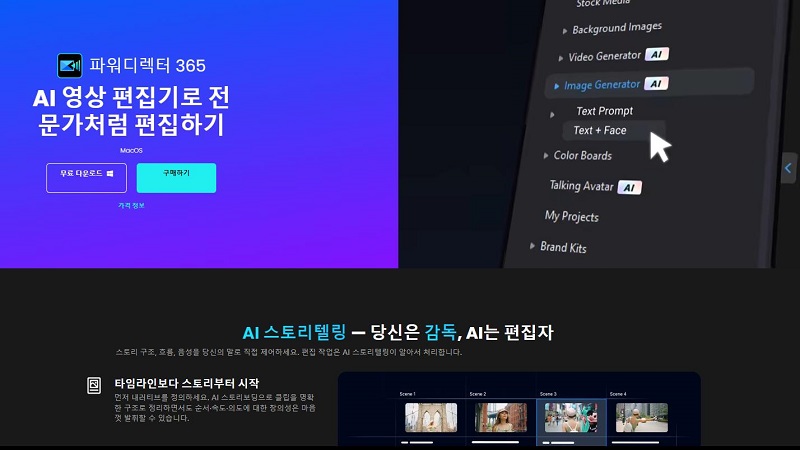The image size is (800, 450).
Task: Expand the Background Images tree arrow
Action: [x=565, y=31]
